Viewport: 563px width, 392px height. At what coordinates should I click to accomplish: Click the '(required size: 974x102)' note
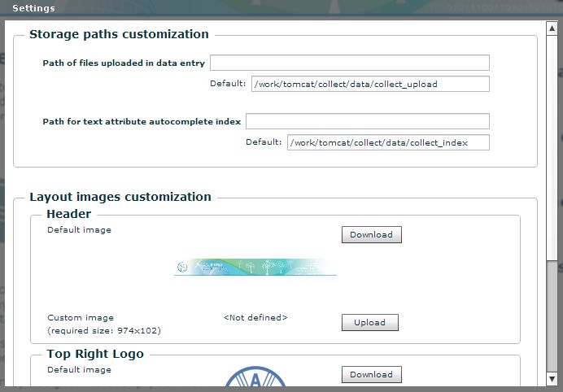[x=104, y=331]
